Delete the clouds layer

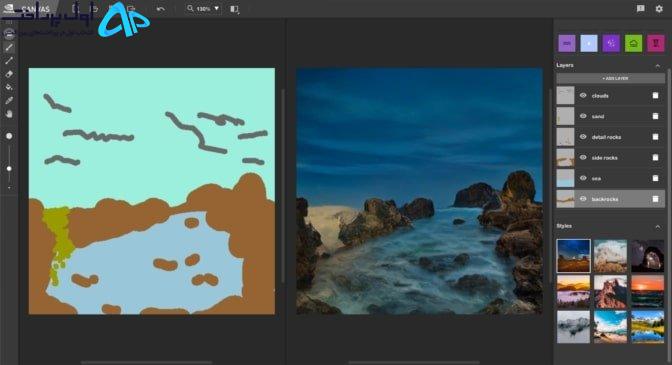tap(655, 96)
